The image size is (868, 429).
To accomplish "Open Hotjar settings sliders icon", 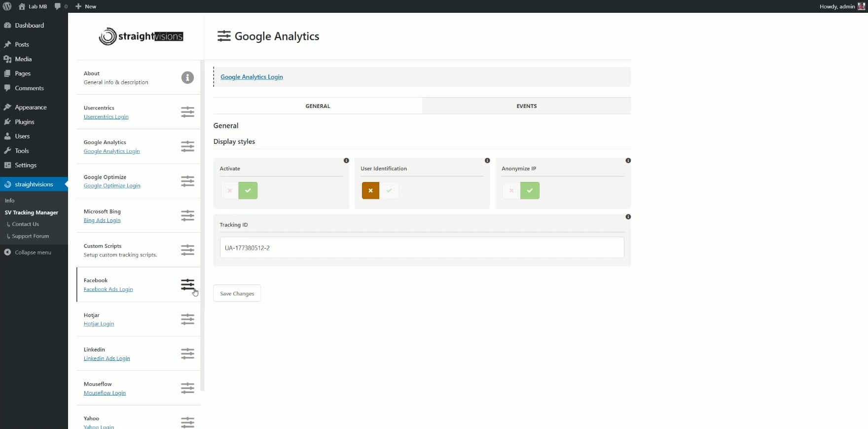I will coord(187,319).
